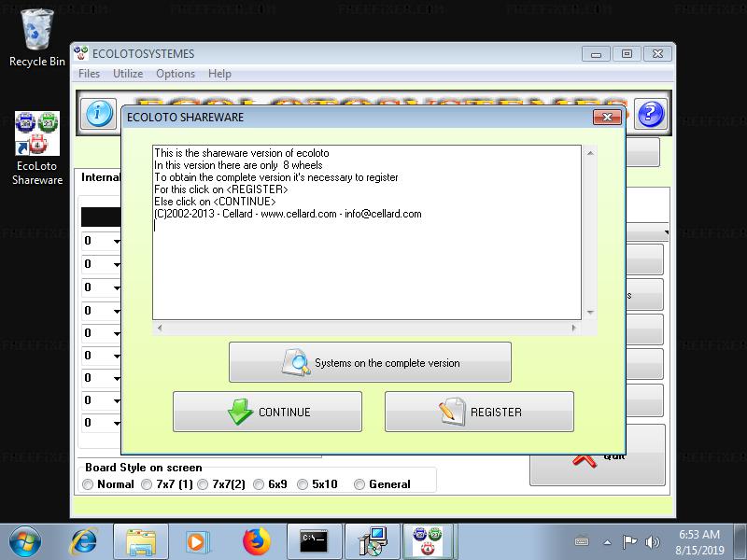The image size is (747, 560).
Task: Click the ECOLOTOSYSTEMES title bar app icon
Action: 81,53
